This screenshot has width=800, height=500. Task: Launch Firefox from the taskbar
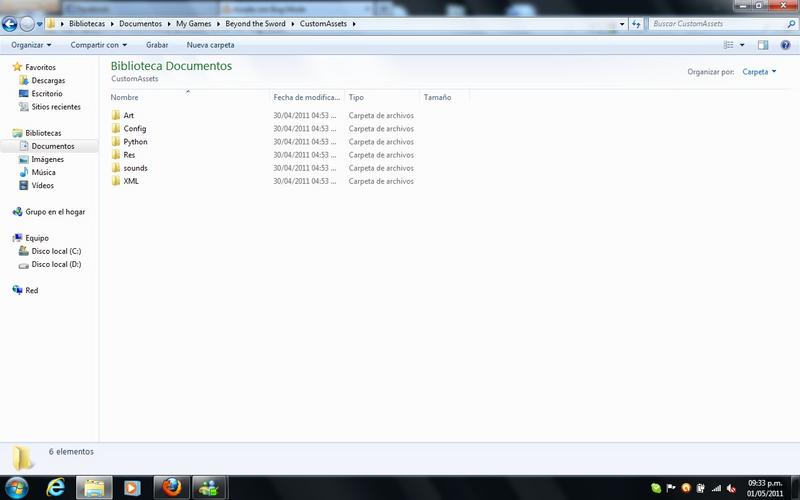[172, 487]
